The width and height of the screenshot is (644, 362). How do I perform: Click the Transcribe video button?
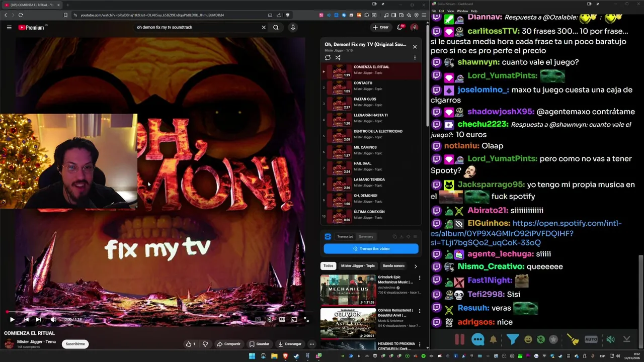click(x=371, y=248)
